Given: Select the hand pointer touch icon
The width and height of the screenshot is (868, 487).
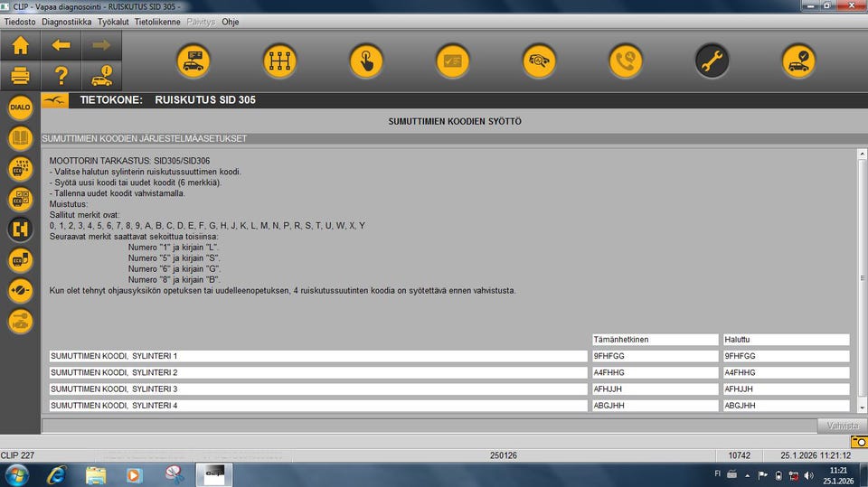Looking at the screenshot, I should (x=366, y=61).
